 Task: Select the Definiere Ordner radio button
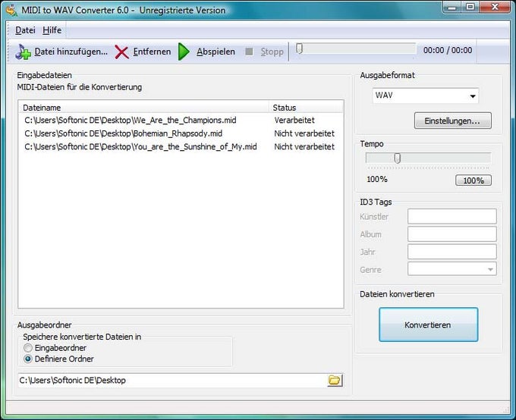point(28,359)
